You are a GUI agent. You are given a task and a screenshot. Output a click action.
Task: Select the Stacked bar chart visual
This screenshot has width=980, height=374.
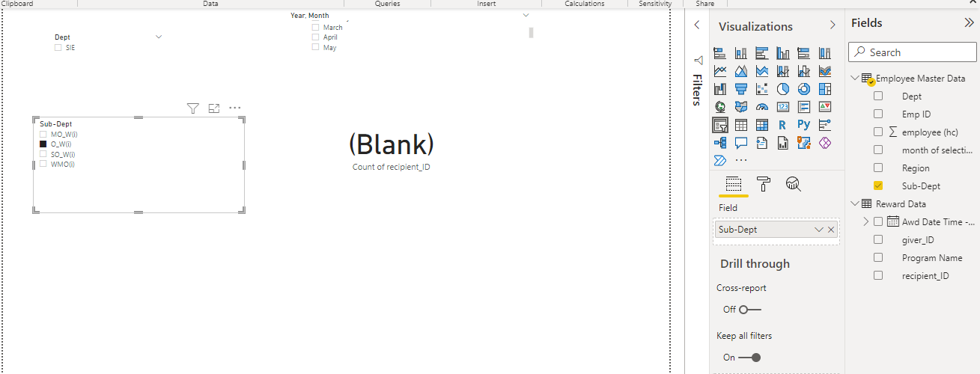point(720,53)
